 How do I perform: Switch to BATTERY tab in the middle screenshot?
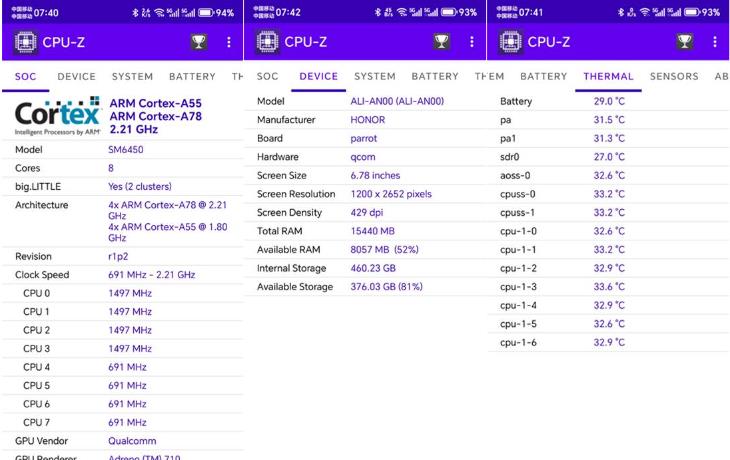pos(435,76)
